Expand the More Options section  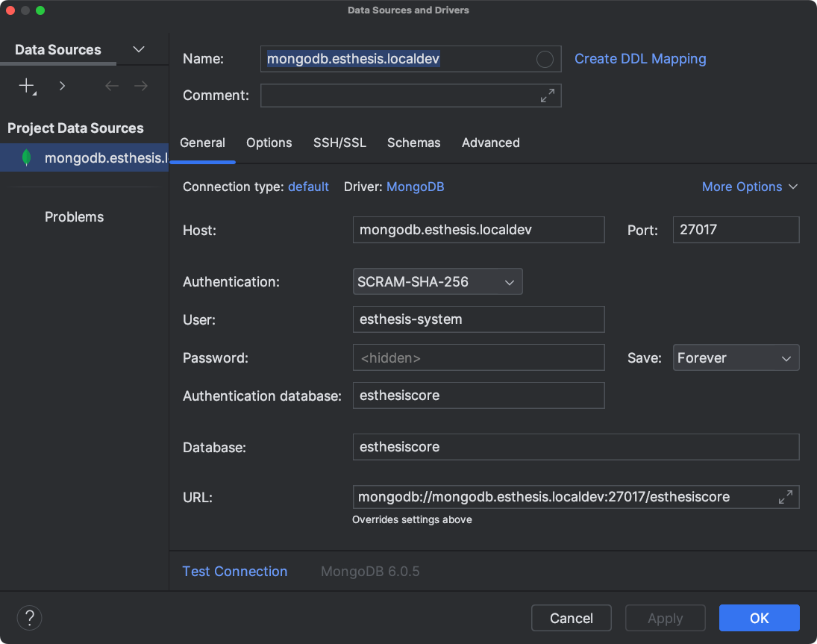[x=750, y=187]
